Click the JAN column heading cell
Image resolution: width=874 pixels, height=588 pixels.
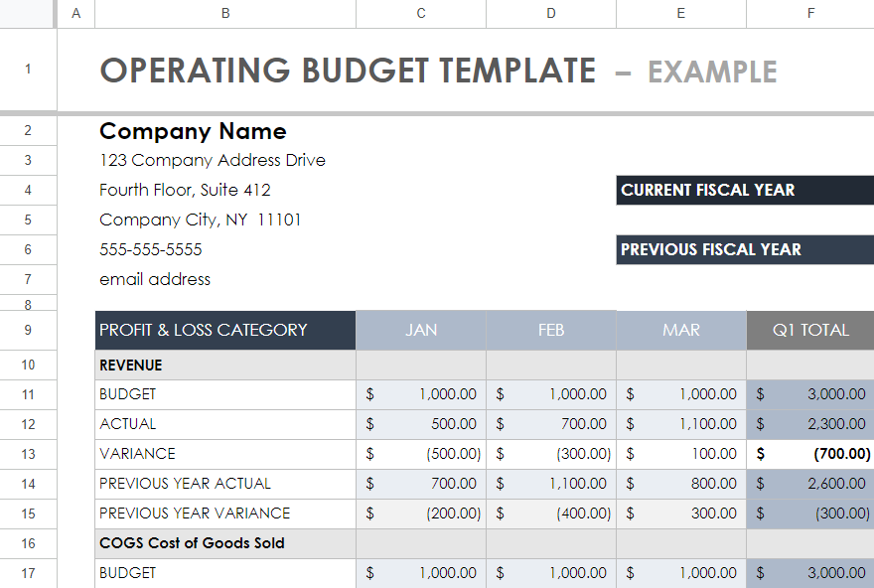click(x=421, y=330)
